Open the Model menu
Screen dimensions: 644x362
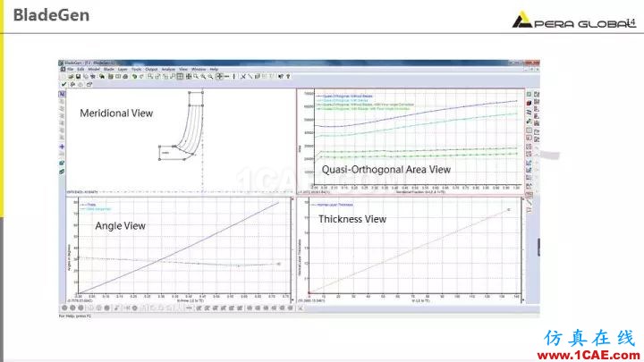click(x=94, y=70)
